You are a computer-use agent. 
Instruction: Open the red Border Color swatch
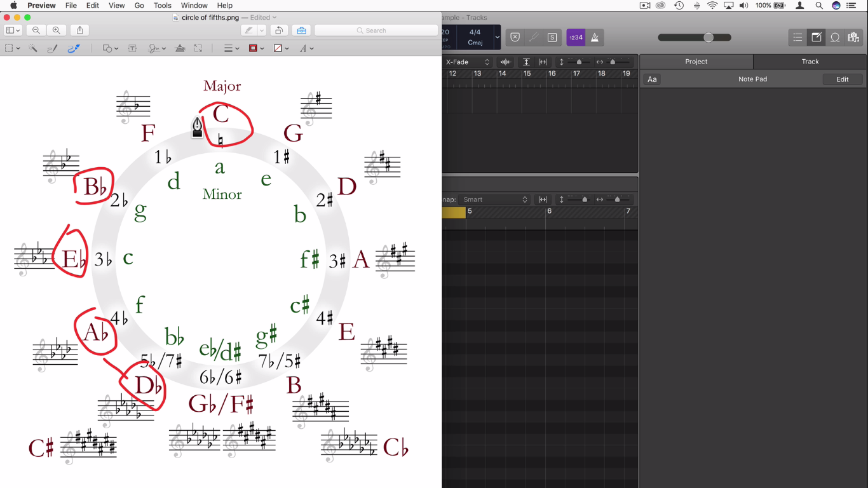(256, 48)
